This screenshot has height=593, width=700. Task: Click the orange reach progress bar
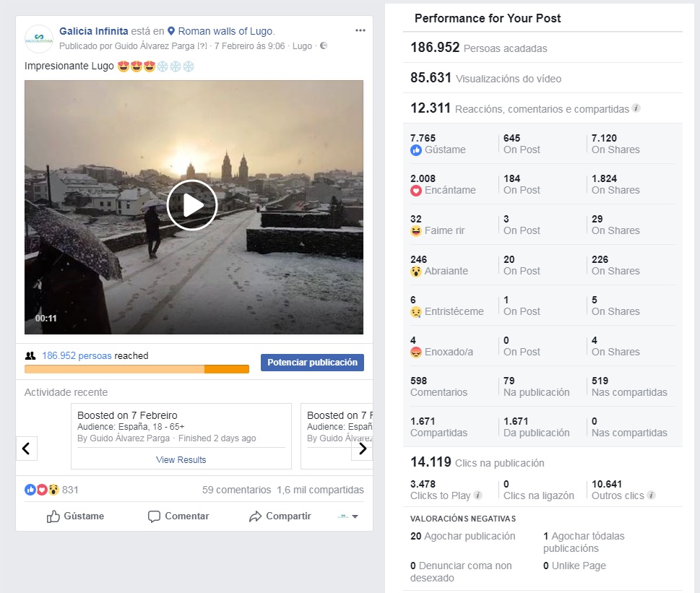click(137, 369)
